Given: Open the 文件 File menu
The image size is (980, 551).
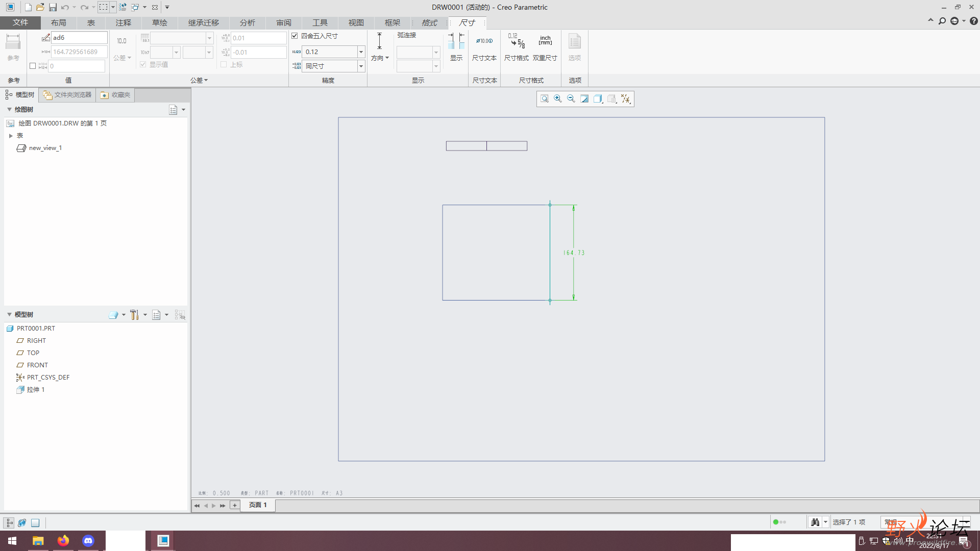Looking at the screenshot, I should (20, 22).
